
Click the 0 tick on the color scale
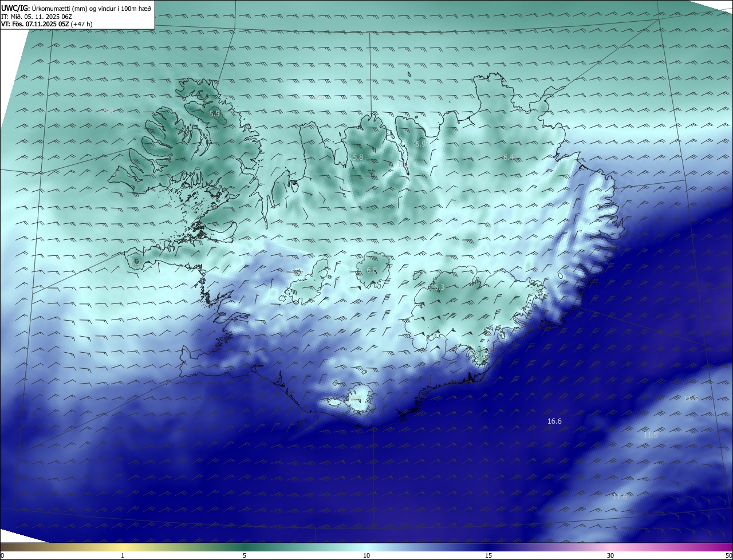pos(2,555)
